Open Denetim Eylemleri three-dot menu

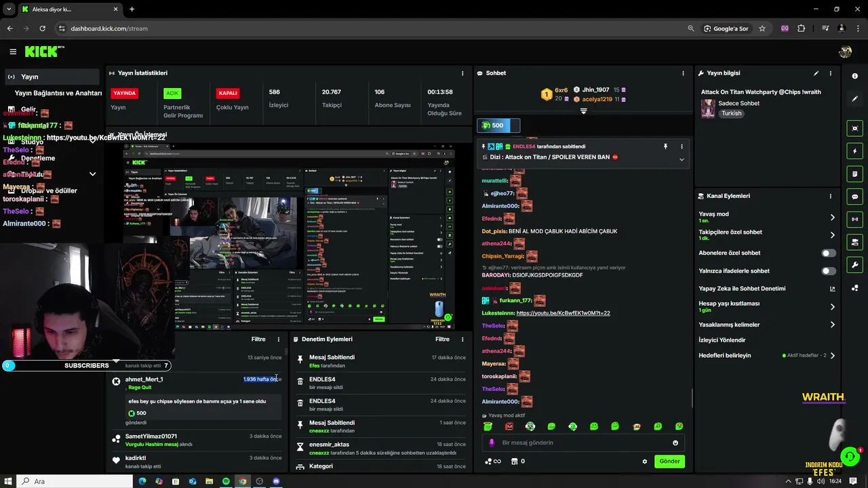tap(462, 339)
